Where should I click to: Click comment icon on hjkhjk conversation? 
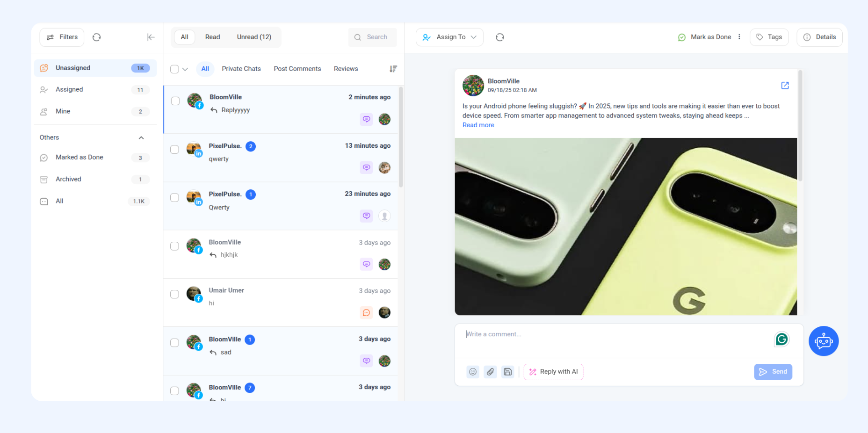click(367, 264)
